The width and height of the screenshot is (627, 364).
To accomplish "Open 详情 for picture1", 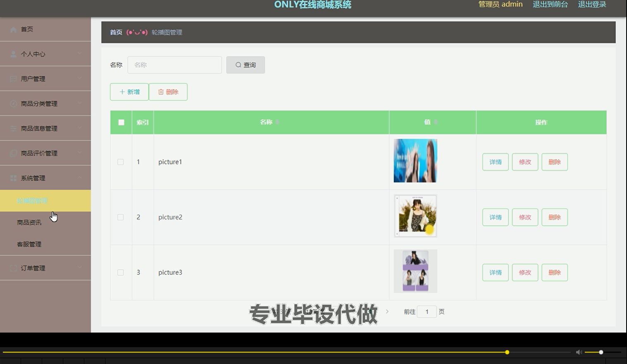I will click(x=495, y=162).
